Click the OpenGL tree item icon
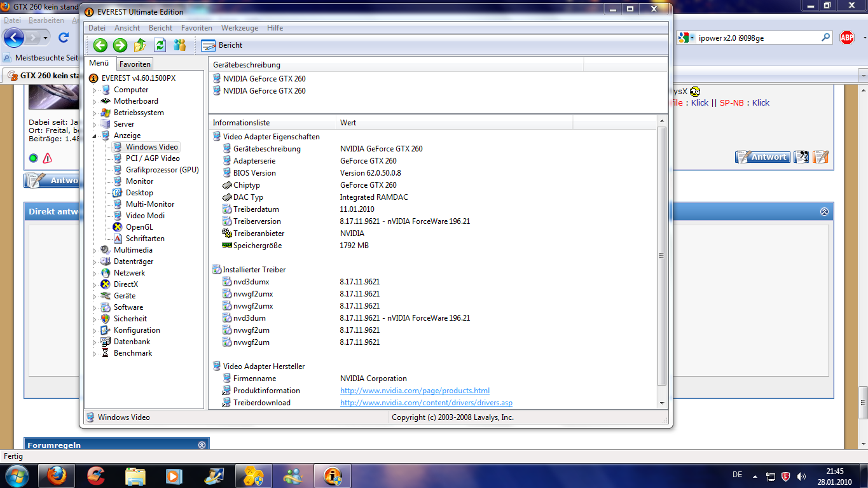This screenshot has width=868, height=488. click(x=118, y=227)
